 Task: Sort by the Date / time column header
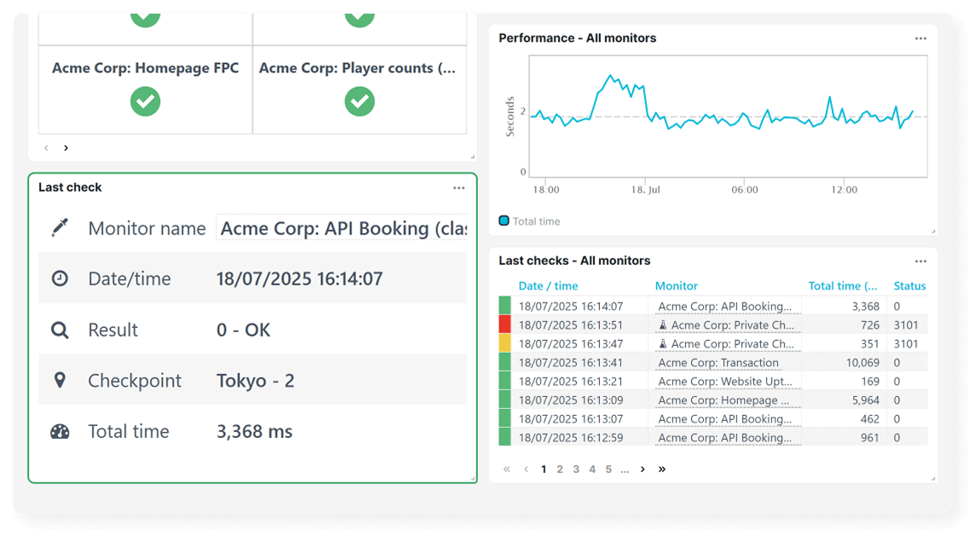click(x=549, y=285)
